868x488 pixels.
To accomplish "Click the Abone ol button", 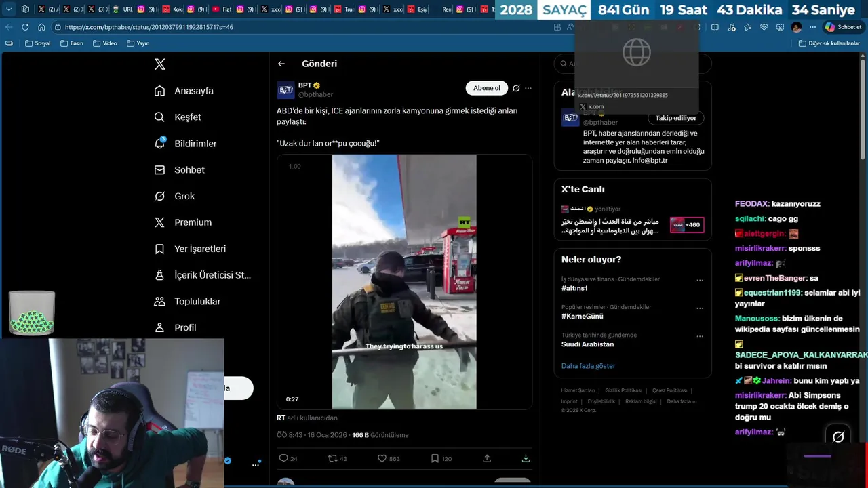I will 487,88.
